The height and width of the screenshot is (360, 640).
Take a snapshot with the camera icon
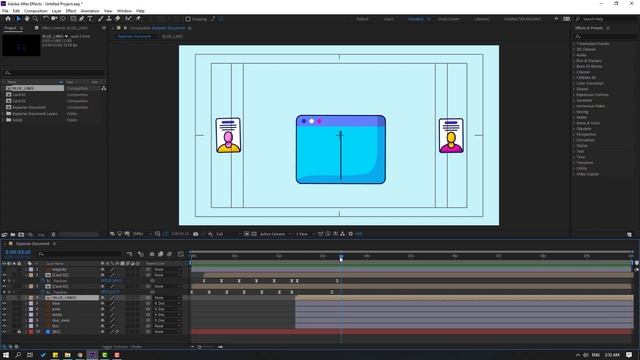(x=196, y=234)
